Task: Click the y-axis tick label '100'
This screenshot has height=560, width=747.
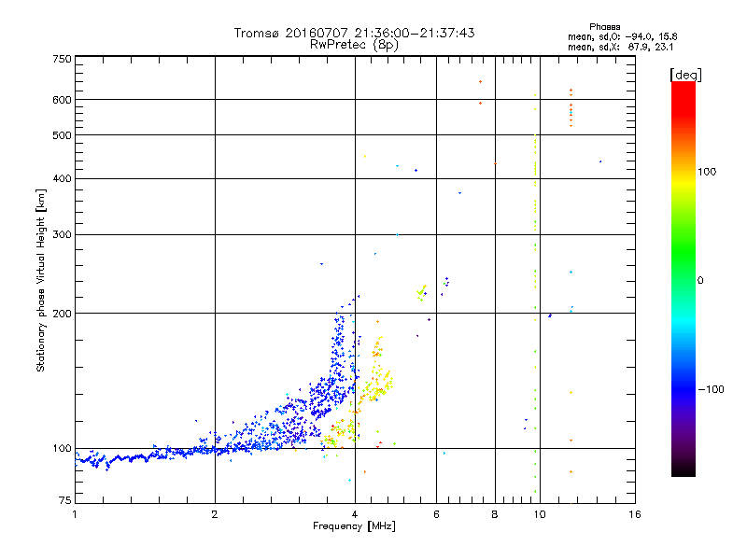Action: click(62, 449)
